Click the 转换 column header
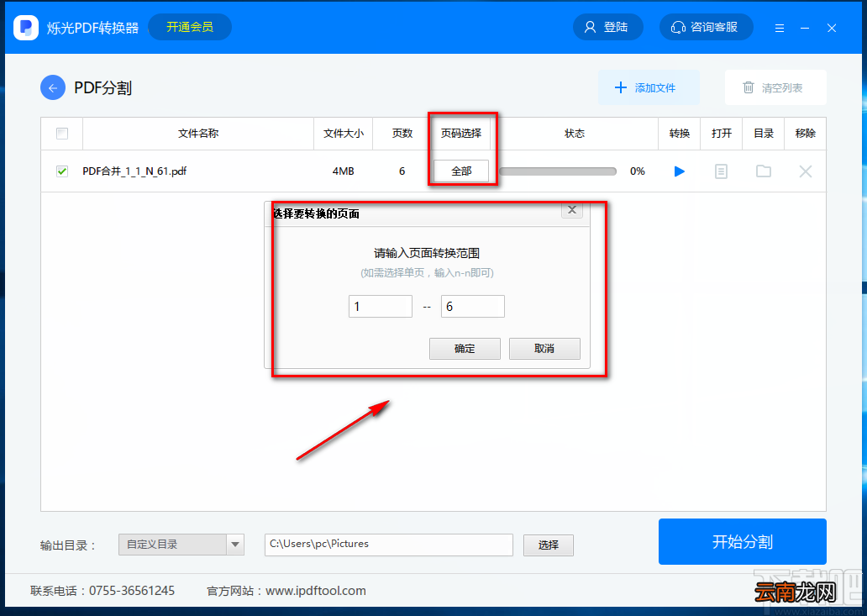 pos(680,134)
